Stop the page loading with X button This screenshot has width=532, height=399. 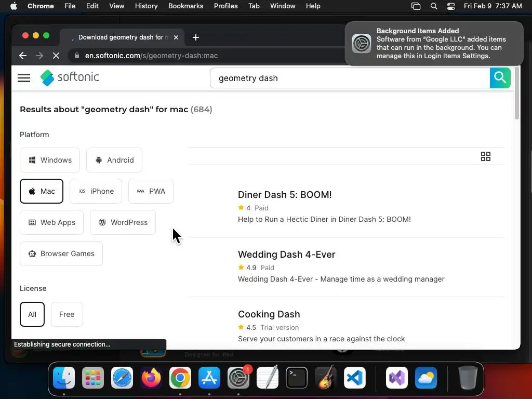click(56, 56)
